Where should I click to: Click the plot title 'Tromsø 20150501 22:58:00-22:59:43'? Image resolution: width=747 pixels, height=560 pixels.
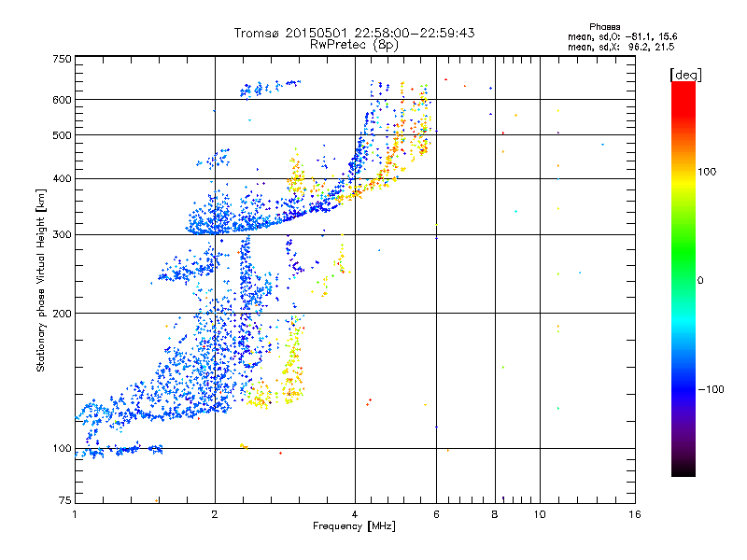pos(354,33)
